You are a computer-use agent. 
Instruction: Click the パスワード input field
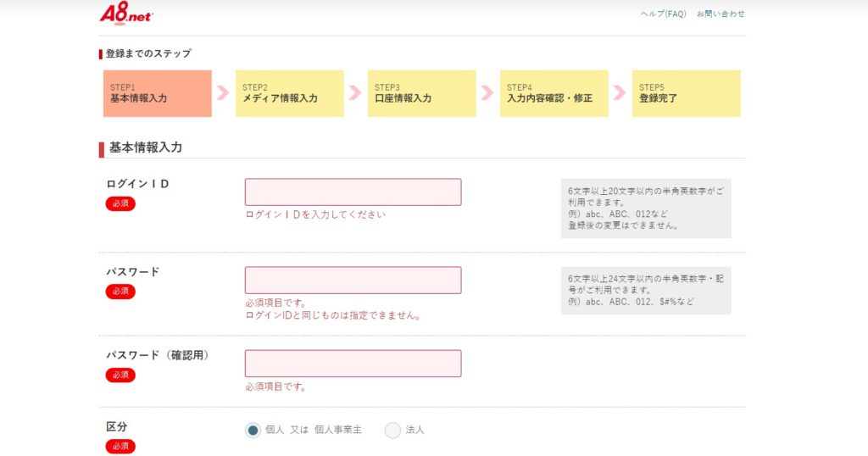point(353,280)
